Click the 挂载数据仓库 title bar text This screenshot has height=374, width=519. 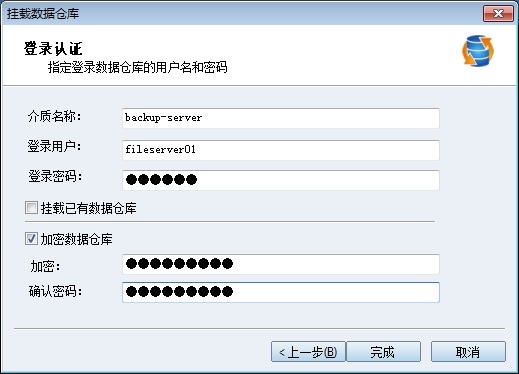43,14
